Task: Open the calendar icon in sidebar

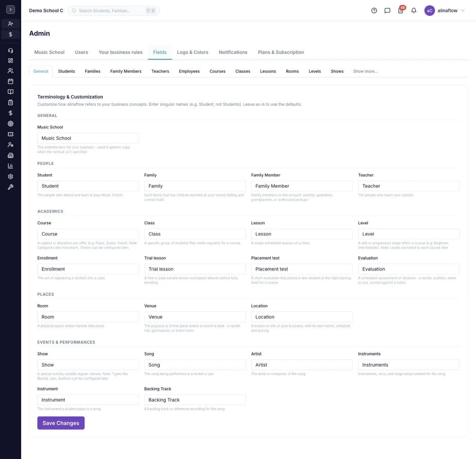Action: click(x=11, y=81)
